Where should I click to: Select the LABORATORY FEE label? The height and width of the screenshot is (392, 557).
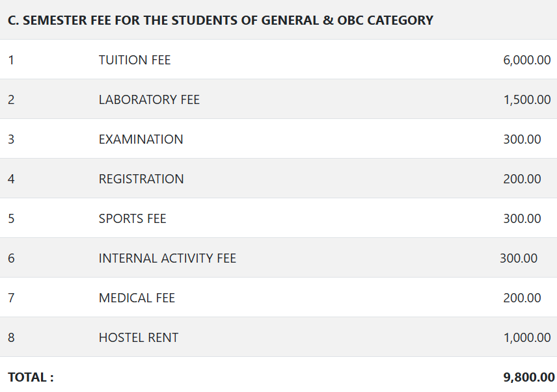149,99
